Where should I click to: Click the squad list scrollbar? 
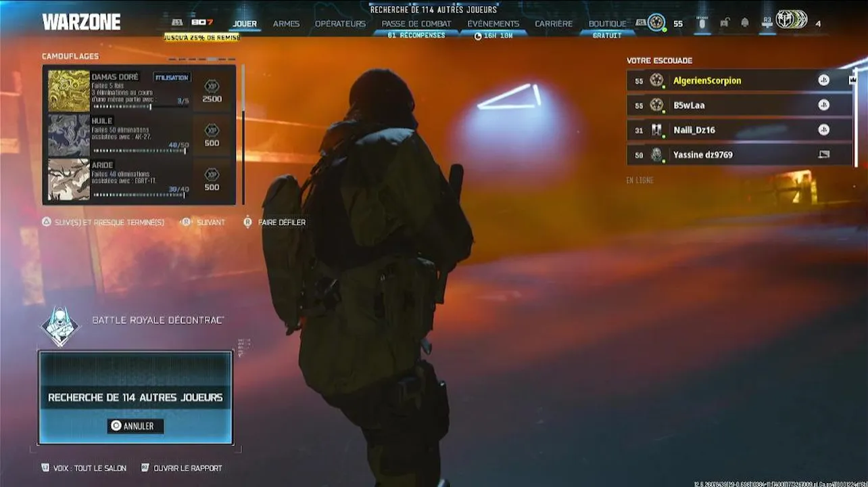click(x=857, y=118)
